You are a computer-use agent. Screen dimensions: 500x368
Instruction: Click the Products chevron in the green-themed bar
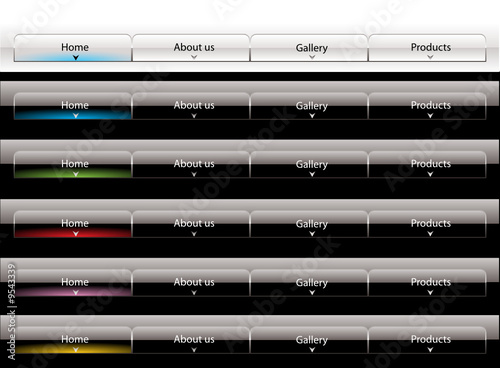pyautogui.click(x=430, y=174)
